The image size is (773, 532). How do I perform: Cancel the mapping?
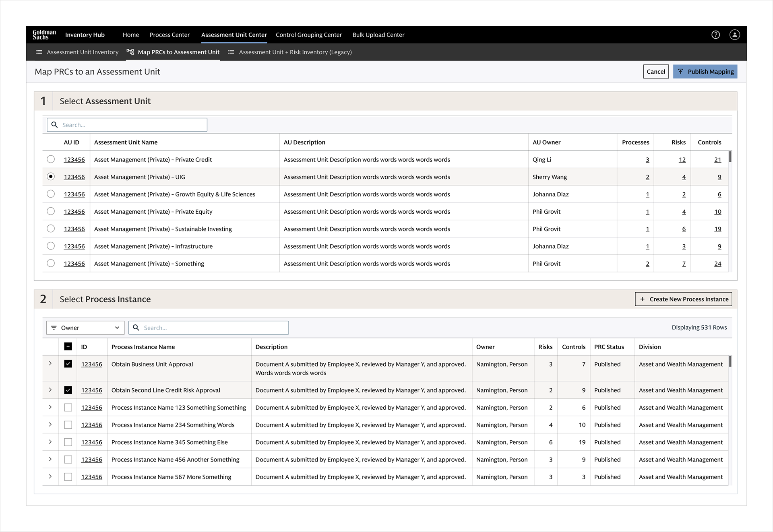click(656, 72)
